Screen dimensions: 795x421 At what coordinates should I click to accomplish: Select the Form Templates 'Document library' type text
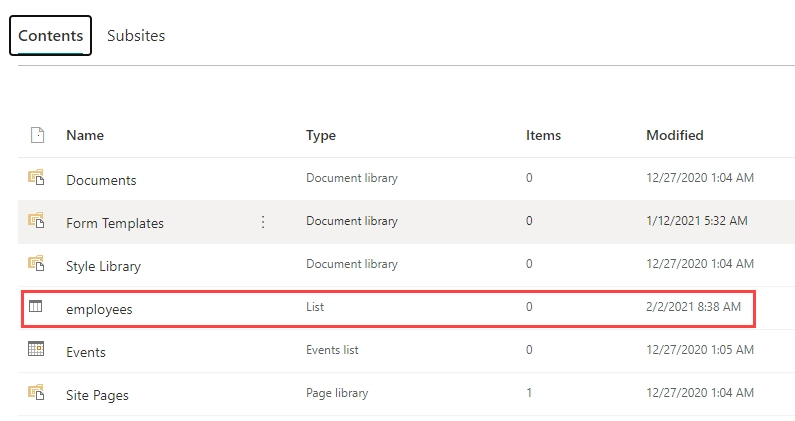[352, 221]
